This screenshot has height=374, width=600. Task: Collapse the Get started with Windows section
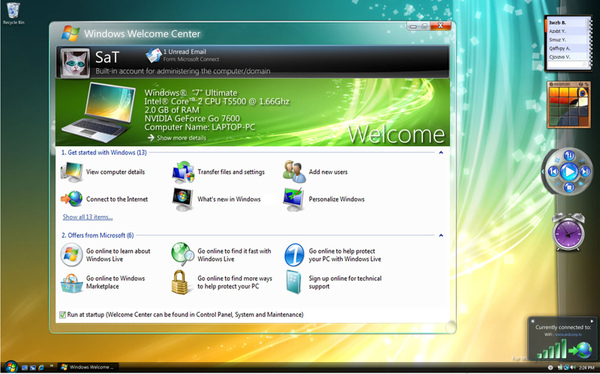point(441,152)
